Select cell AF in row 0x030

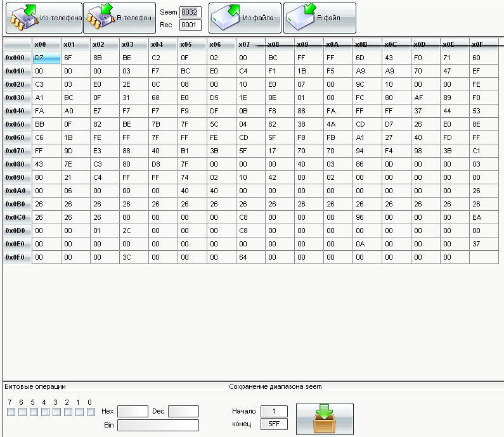tap(425, 98)
